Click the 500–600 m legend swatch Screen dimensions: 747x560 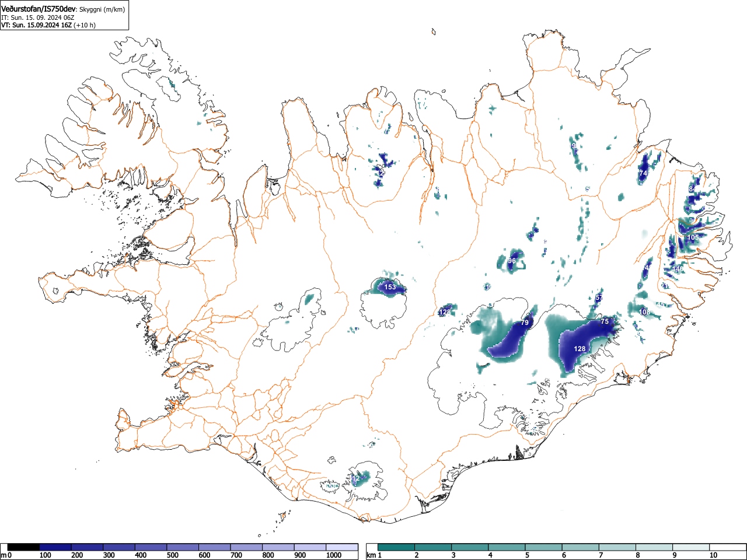click(183, 547)
